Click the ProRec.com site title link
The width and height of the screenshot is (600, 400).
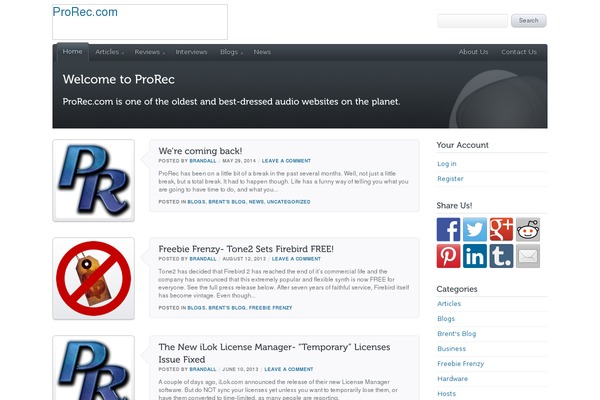click(x=85, y=12)
